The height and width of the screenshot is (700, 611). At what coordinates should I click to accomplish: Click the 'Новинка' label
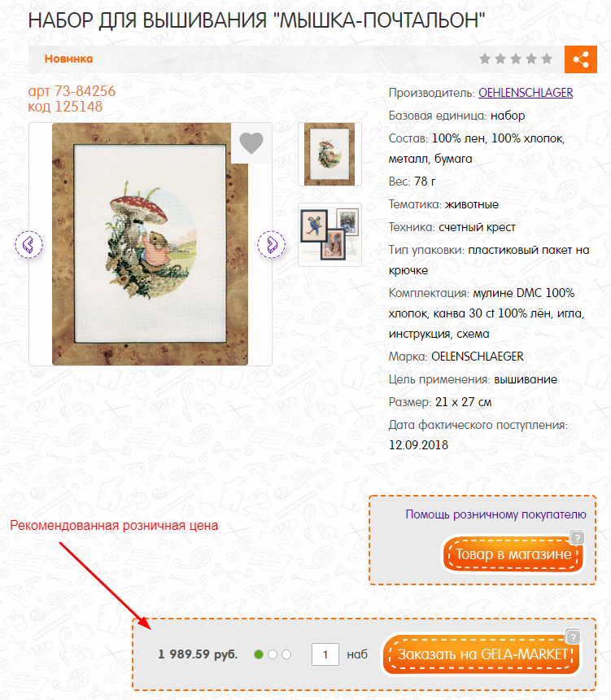[68, 59]
